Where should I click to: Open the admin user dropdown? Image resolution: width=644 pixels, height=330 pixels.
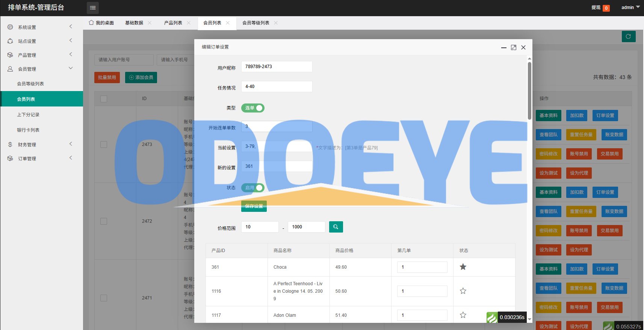coord(630,8)
